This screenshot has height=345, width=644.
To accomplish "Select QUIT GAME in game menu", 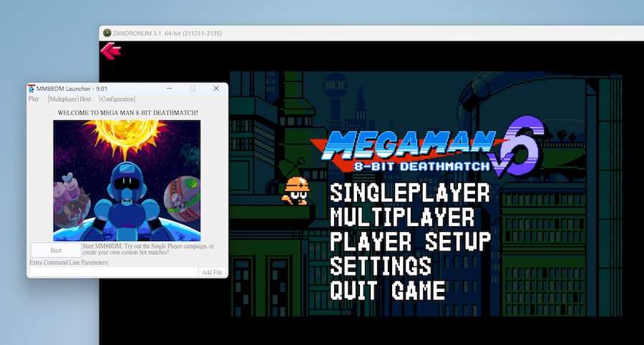I will (388, 290).
